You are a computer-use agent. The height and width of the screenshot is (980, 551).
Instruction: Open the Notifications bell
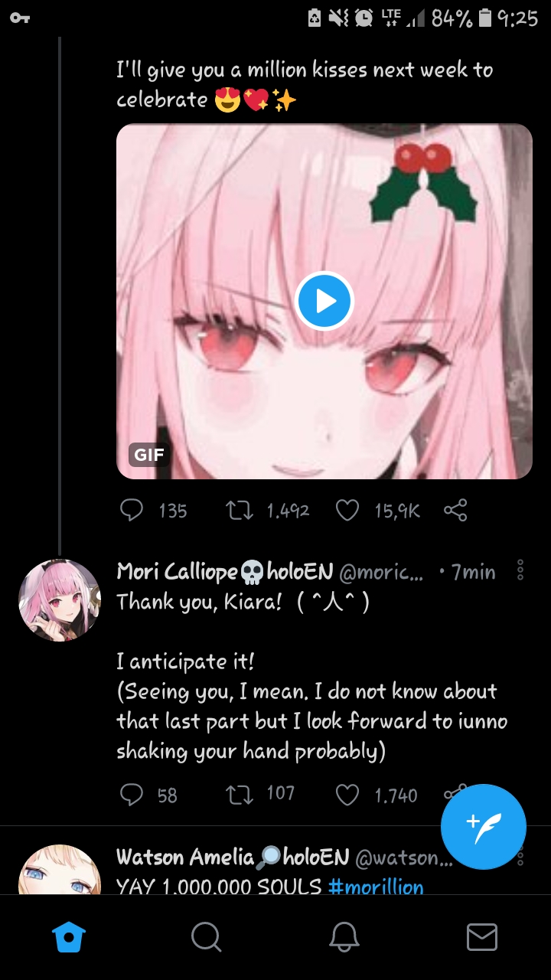pyautogui.click(x=344, y=936)
